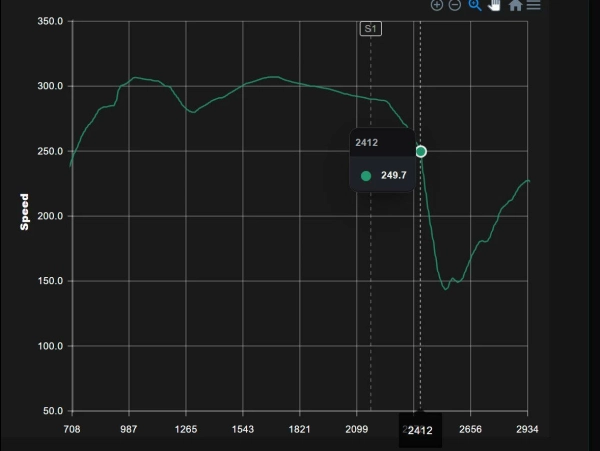Click the zoom out minus icon
The image size is (600, 451).
(455, 5)
